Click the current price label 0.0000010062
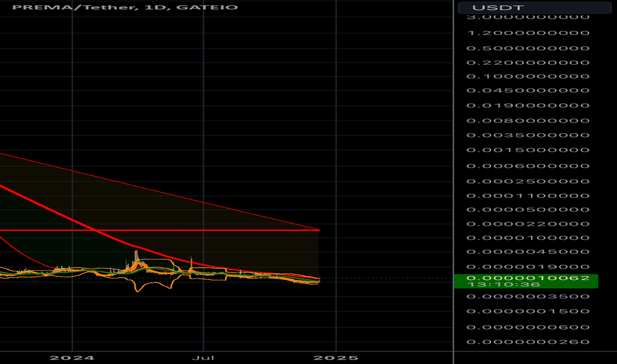 click(528, 278)
